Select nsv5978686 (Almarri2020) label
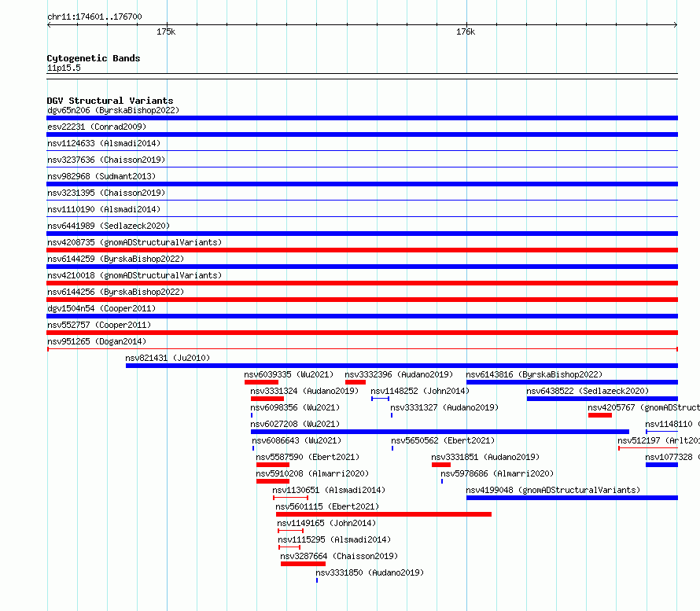Screen dimensions: 700x611 497,473
